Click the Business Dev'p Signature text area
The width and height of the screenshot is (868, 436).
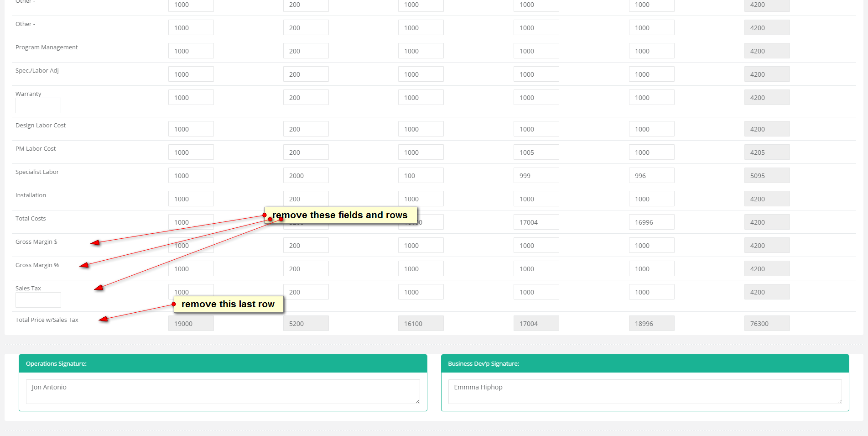click(x=645, y=391)
